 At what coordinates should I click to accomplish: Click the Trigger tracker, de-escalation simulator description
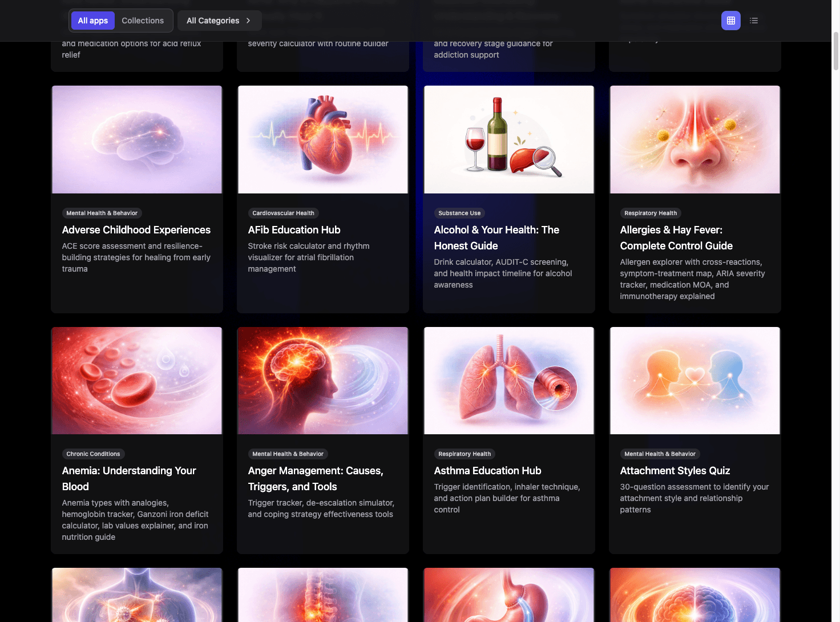(321, 508)
